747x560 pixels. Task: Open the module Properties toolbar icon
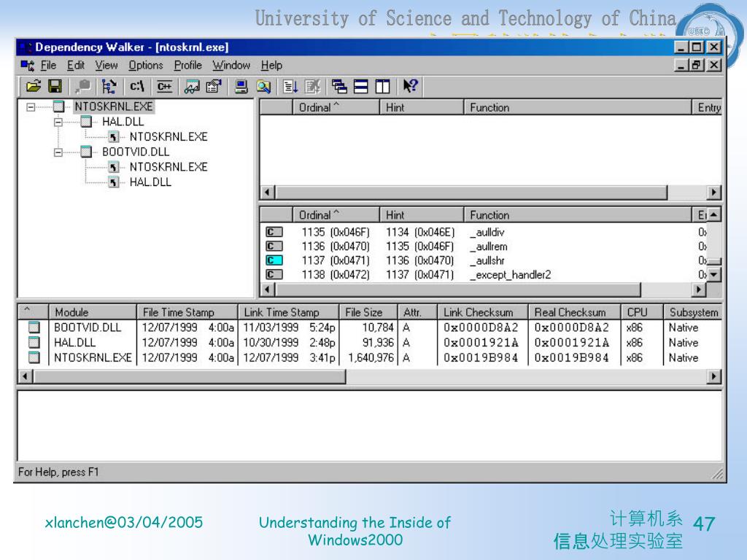214,86
